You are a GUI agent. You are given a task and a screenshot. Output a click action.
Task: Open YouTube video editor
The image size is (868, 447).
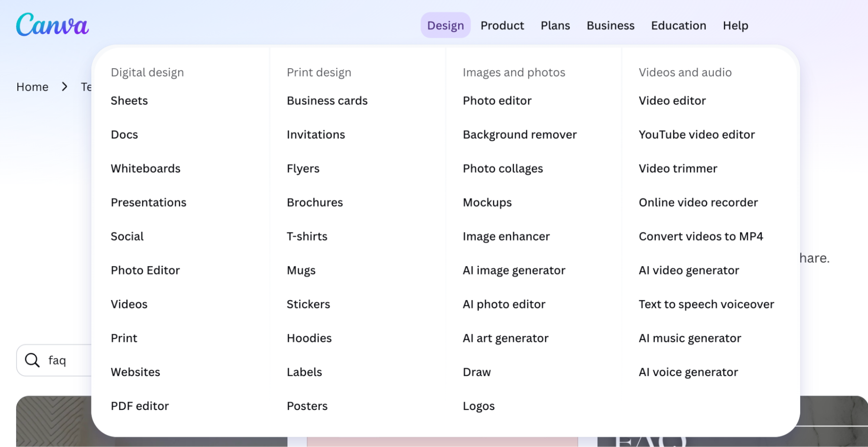pos(697,135)
